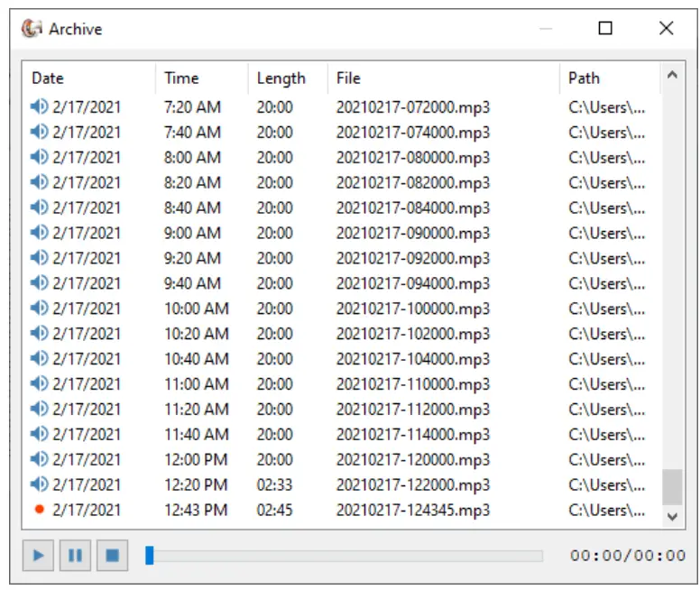This screenshot has height=590, width=700.
Task: Click the 00:00/00:00 playback time display
Action: (628, 555)
